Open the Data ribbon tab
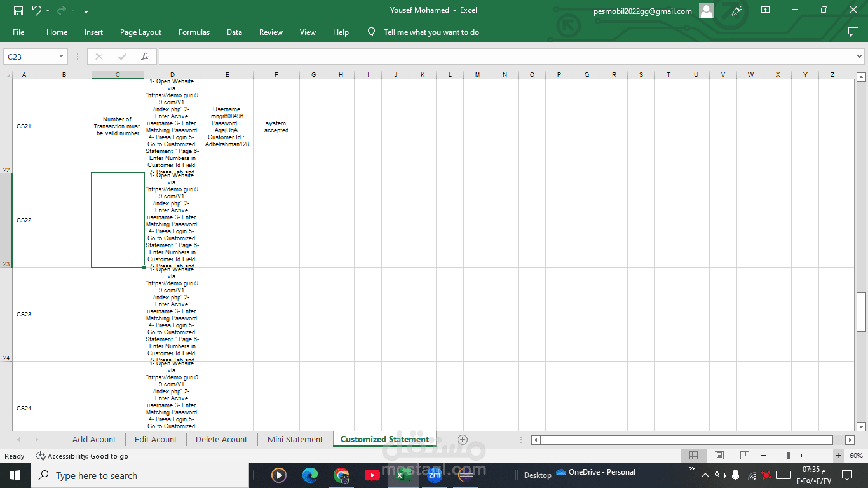Screen dimensions: 868x488 click(234, 32)
